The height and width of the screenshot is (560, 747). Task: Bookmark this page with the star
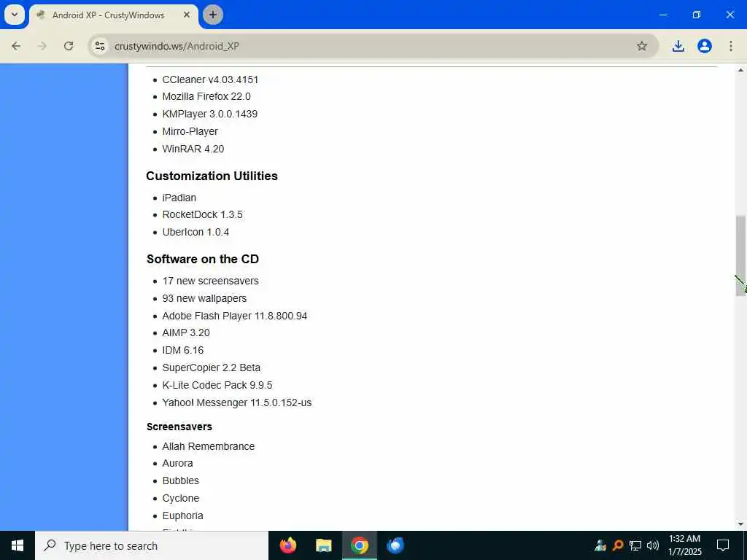(x=642, y=46)
